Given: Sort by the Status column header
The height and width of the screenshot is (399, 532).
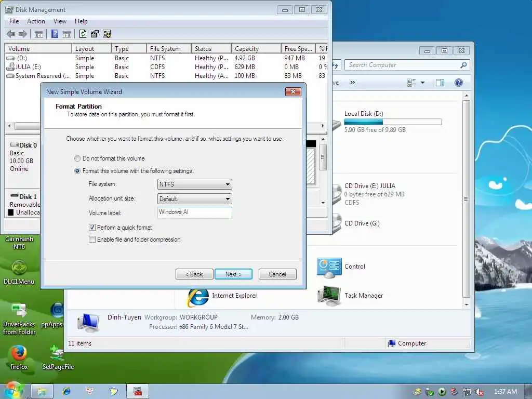Looking at the screenshot, I should pyautogui.click(x=211, y=48).
